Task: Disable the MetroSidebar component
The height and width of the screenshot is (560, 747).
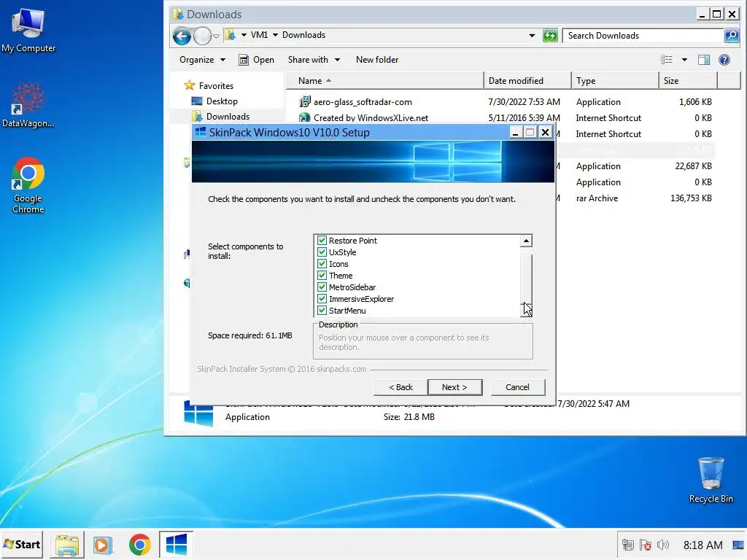Action: (322, 287)
